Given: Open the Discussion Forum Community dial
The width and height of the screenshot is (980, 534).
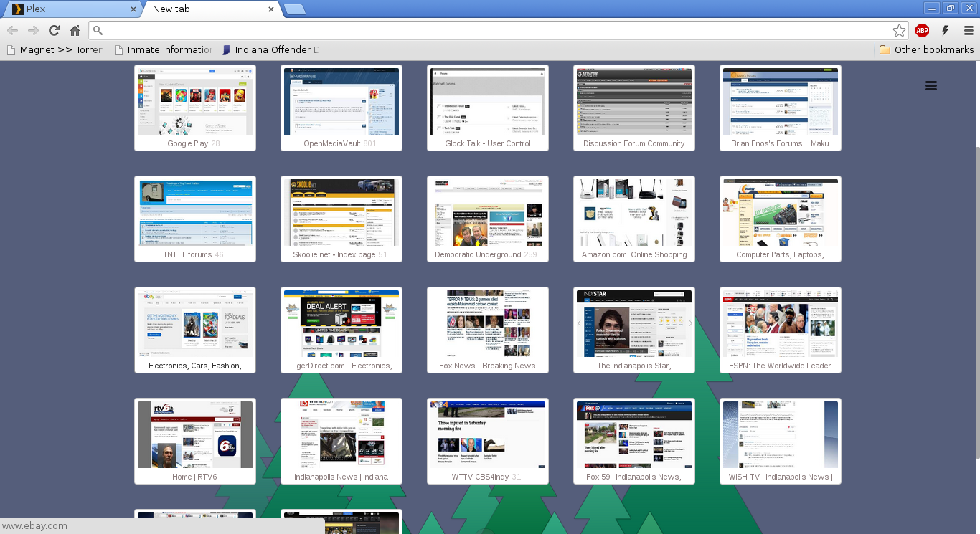Looking at the screenshot, I should 634,108.
